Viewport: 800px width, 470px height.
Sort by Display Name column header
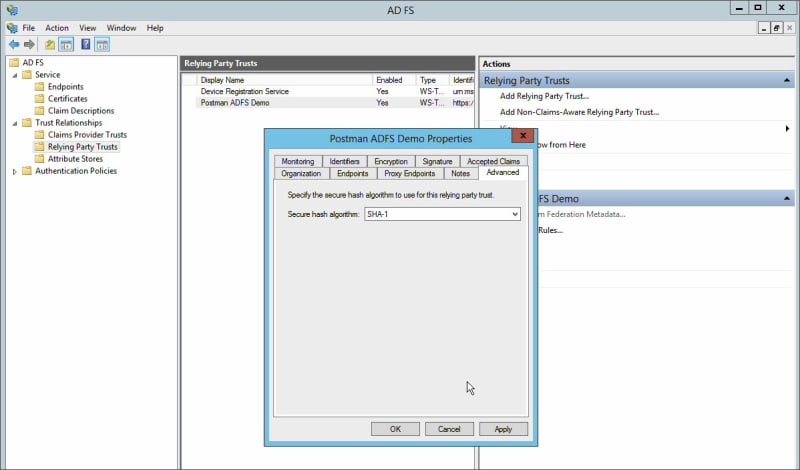coord(285,80)
